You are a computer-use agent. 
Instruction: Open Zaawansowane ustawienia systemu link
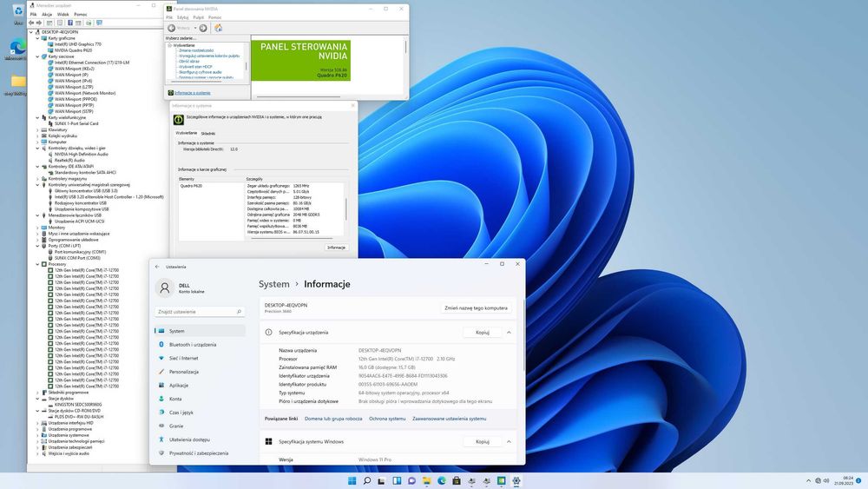[450, 419]
